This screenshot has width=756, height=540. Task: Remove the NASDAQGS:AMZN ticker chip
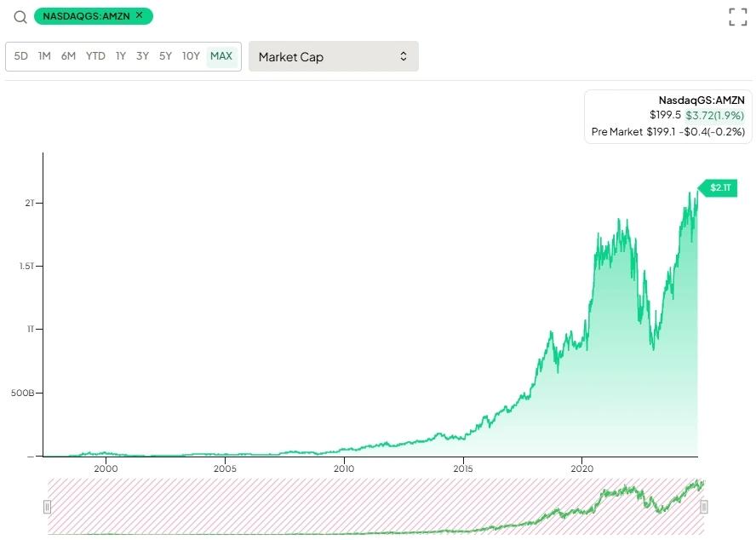(x=140, y=15)
